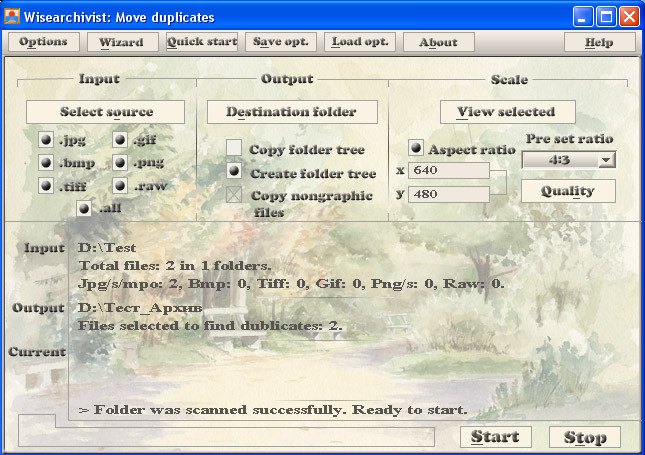Toggle the .bmp file type option
The height and width of the screenshot is (455, 645).
46,163
